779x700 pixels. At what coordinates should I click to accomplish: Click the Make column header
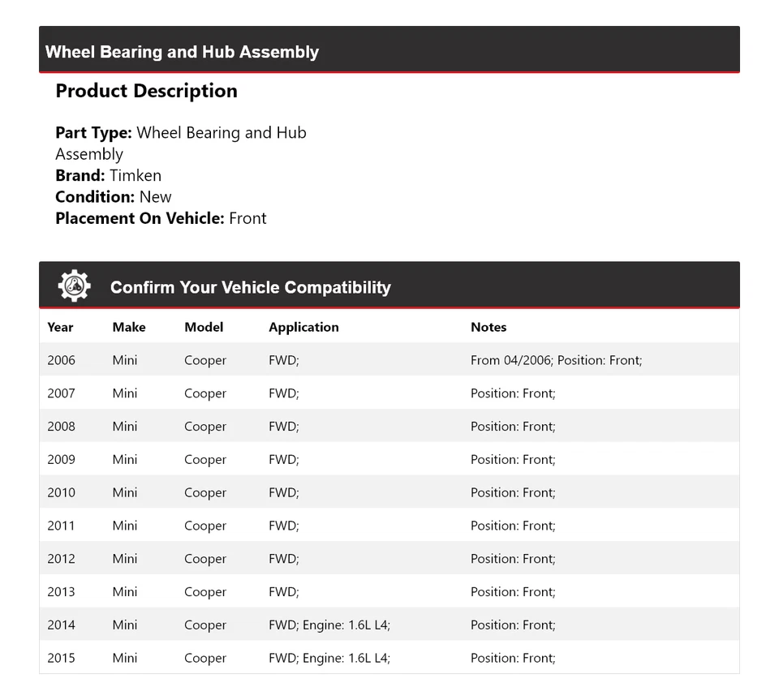click(129, 327)
